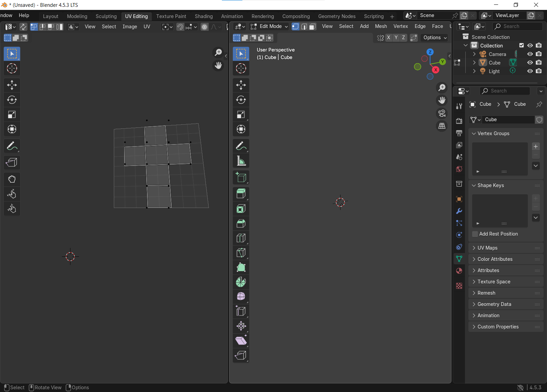
Task: Expand the Cube object in outliner
Action: click(x=474, y=62)
